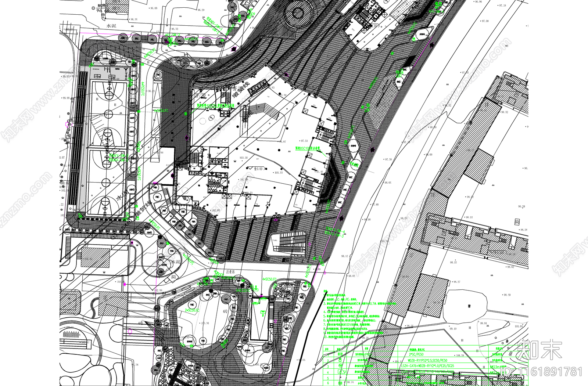This screenshot has width=588, height=386.
Task: Click the 98.27 spot elevation
Action: pos(457,282)
